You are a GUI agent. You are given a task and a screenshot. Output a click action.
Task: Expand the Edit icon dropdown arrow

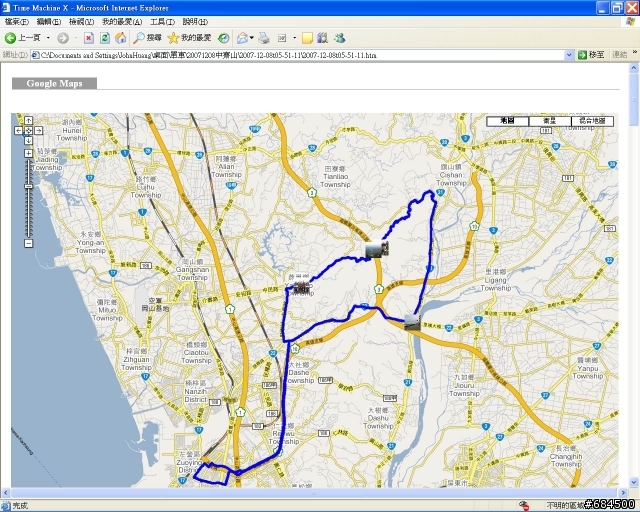(295, 38)
